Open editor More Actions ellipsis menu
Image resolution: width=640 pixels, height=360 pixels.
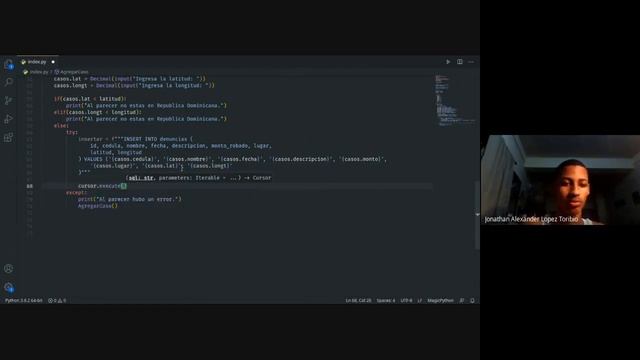471,62
